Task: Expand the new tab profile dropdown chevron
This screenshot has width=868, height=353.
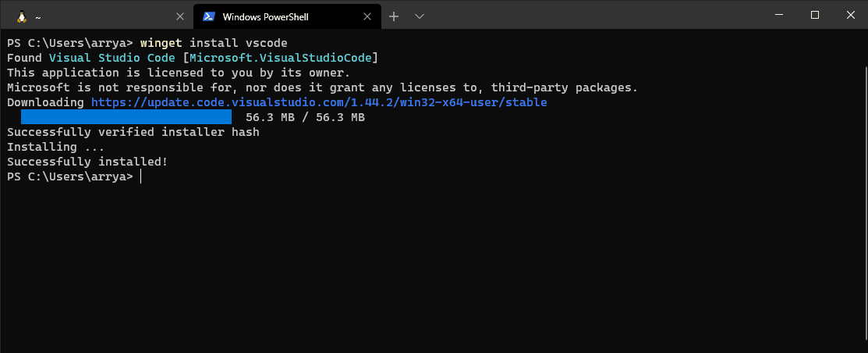Action: click(x=420, y=16)
